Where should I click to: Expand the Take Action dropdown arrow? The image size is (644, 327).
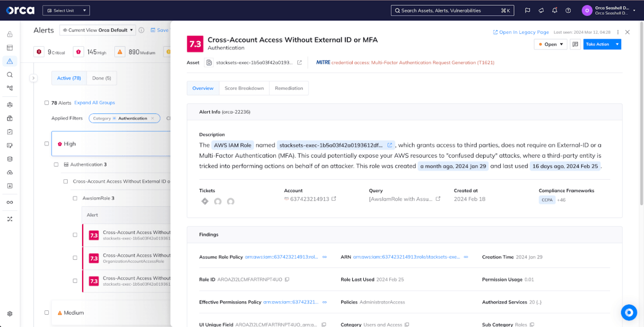pyautogui.click(x=617, y=44)
